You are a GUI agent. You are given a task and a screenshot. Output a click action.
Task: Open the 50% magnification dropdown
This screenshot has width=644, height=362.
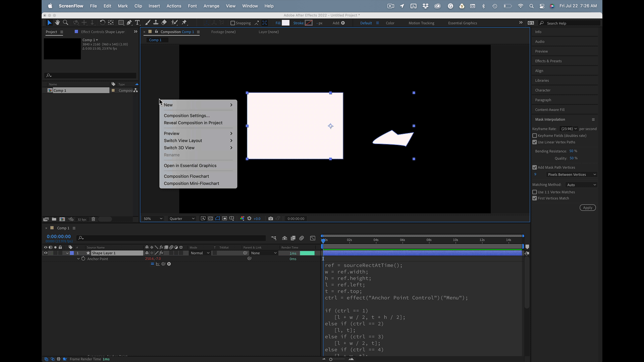click(153, 219)
